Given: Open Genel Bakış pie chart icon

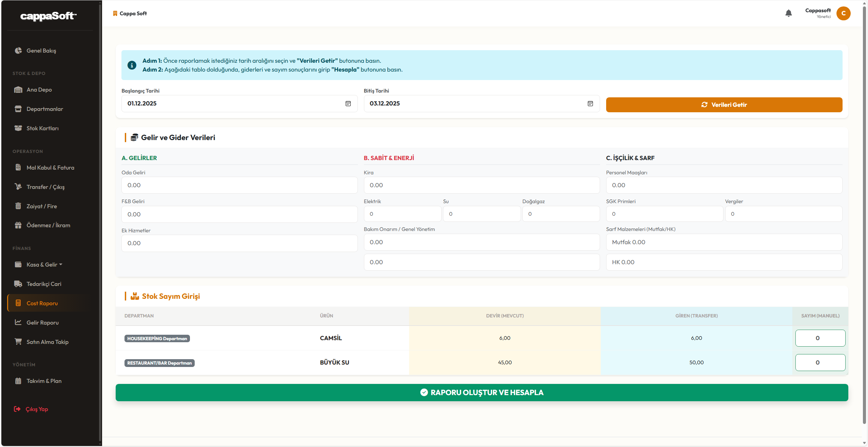Looking at the screenshot, I should [18, 51].
